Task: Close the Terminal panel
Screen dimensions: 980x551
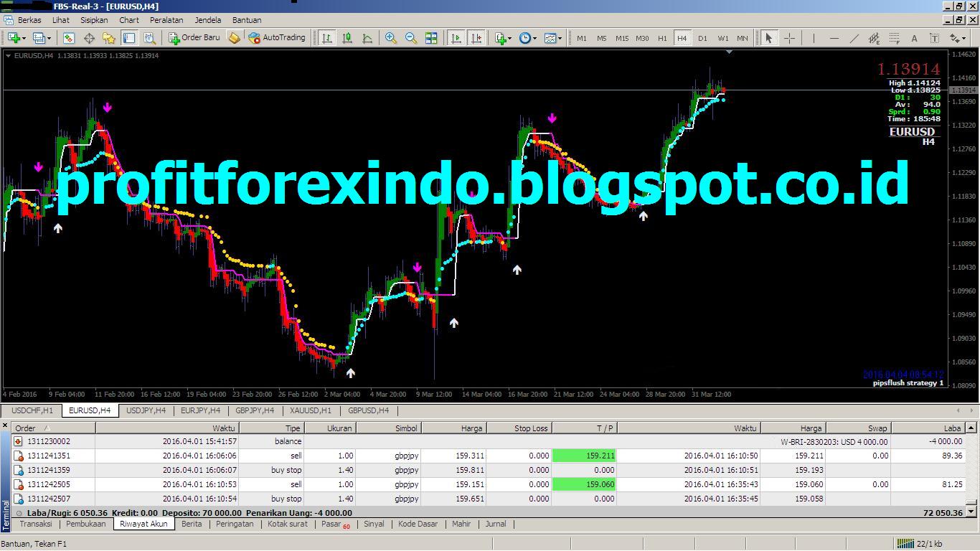Action: click(x=6, y=426)
